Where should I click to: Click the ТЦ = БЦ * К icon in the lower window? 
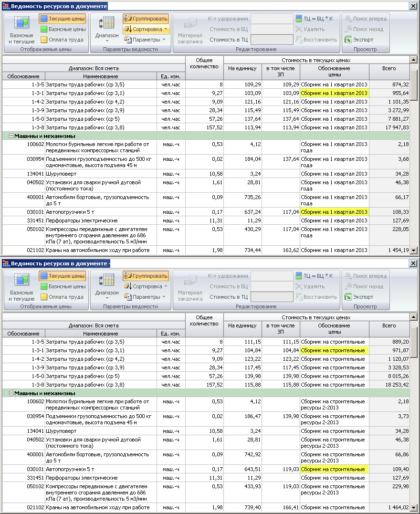(299, 276)
